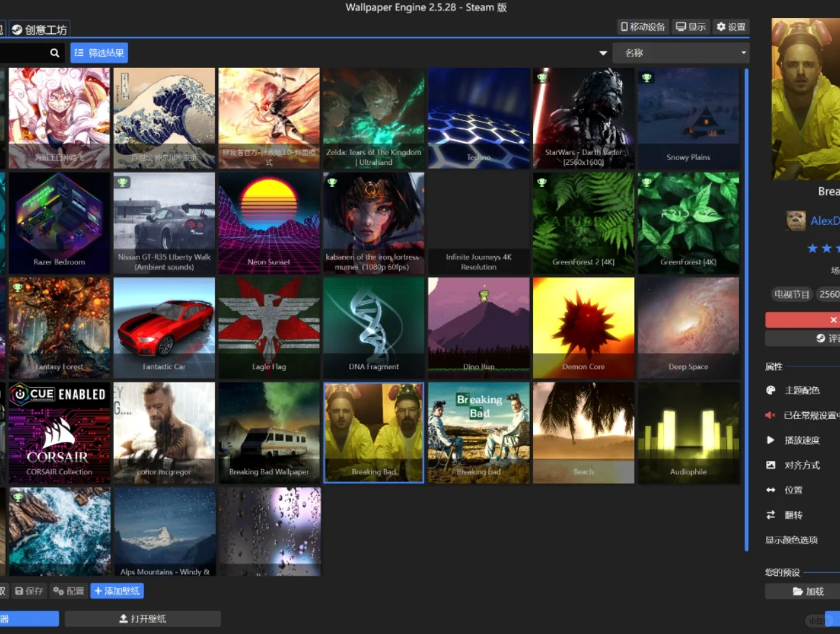Screen dimensions: 840x634
Task: Click trophy badge on StarWars Darth Vader wallpaper
Action: (x=542, y=77)
